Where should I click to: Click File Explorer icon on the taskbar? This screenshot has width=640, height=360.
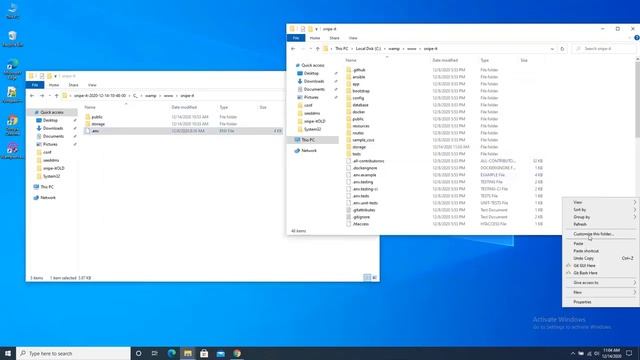(188, 353)
